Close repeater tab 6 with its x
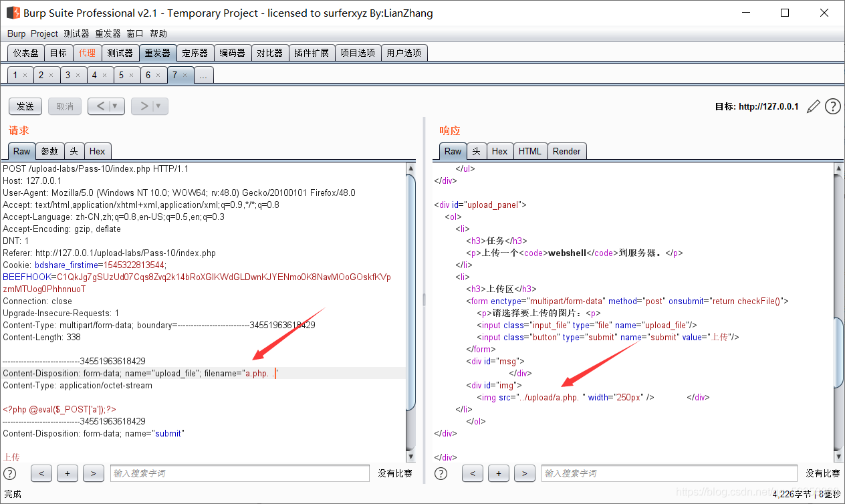This screenshot has width=845, height=504. click(158, 76)
